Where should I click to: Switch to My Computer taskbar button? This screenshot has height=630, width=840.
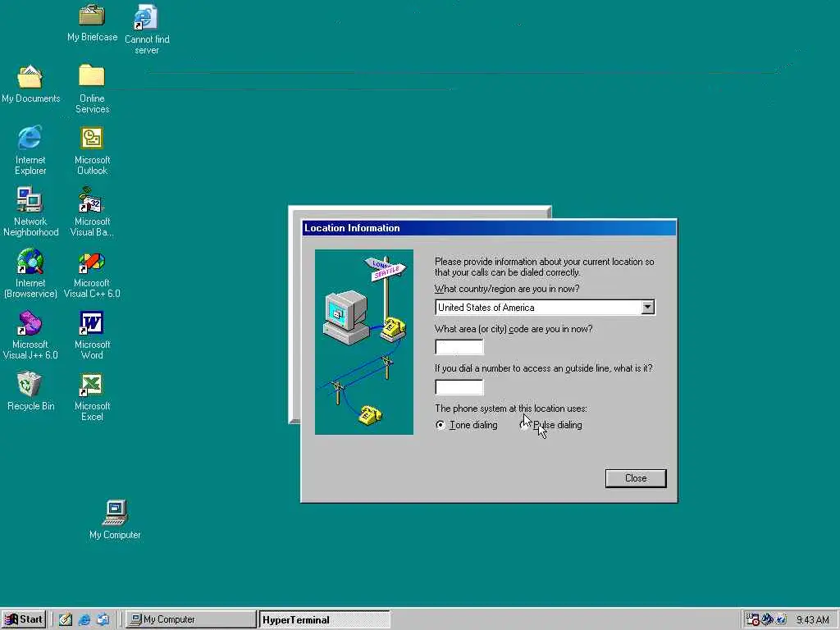[191, 619]
